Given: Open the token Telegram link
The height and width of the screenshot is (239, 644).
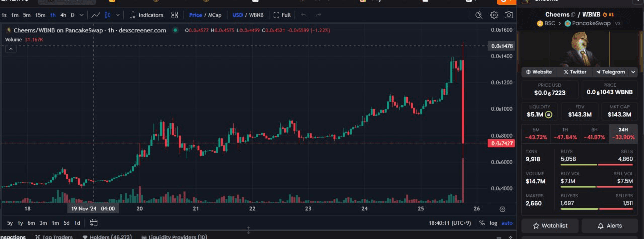Looking at the screenshot, I should (610, 72).
